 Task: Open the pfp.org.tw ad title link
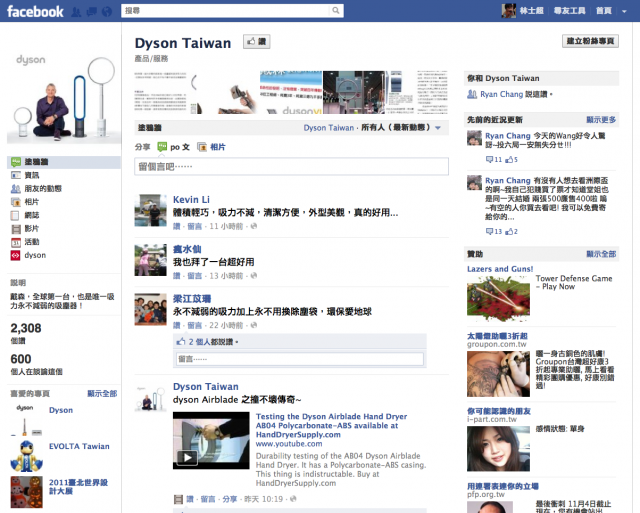coord(503,486)
